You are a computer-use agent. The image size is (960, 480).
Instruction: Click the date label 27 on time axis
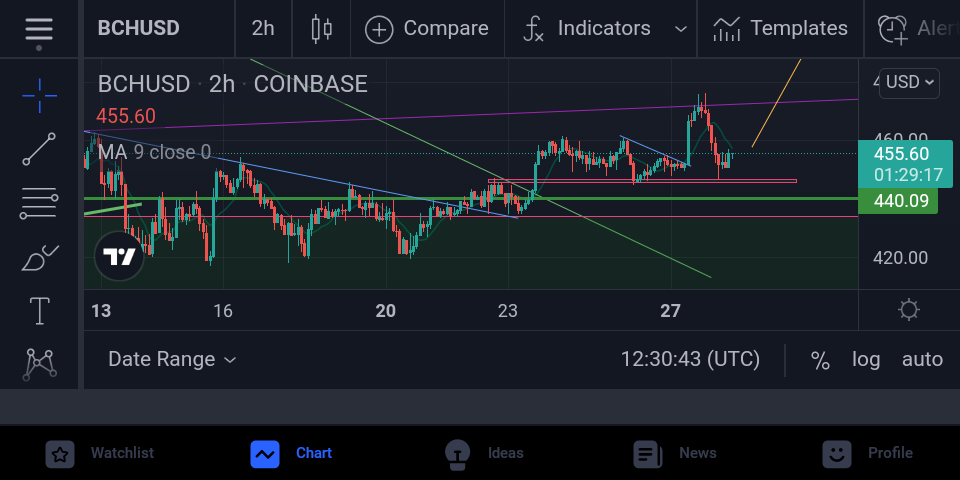(x=670, y=311)
